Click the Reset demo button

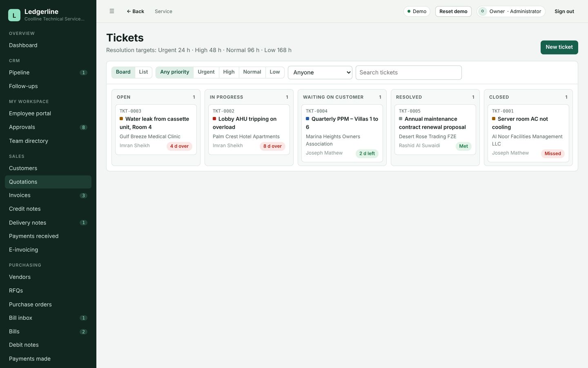[453, 11]
